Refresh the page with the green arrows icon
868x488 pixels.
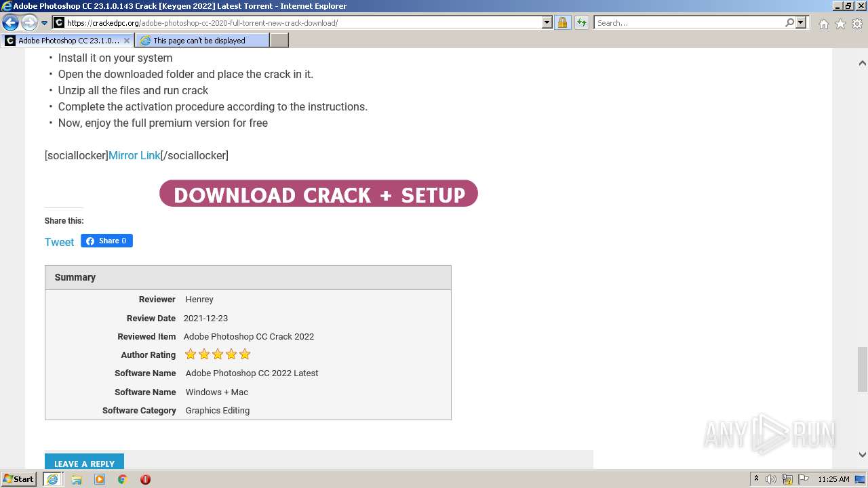click(x=582, y=23)
